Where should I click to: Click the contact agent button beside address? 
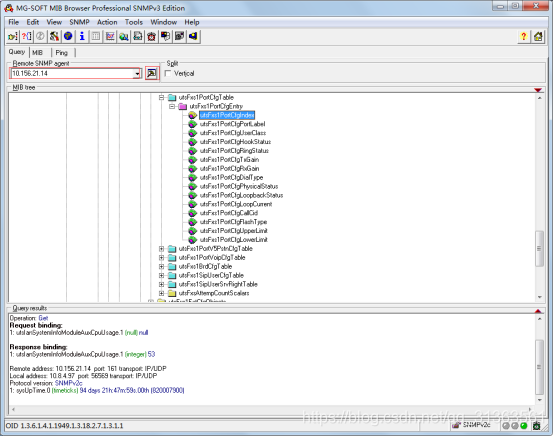click(152, 73)
